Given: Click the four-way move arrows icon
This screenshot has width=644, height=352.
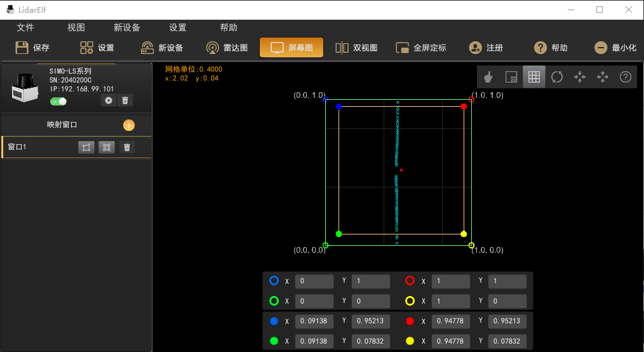Looking at the screenshot, I should pyautogui.click(x=603, y=77).
